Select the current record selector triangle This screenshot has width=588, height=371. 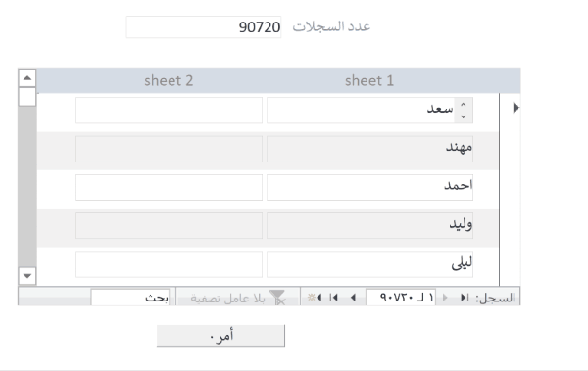pyautogui.click(x=516, y=108)
